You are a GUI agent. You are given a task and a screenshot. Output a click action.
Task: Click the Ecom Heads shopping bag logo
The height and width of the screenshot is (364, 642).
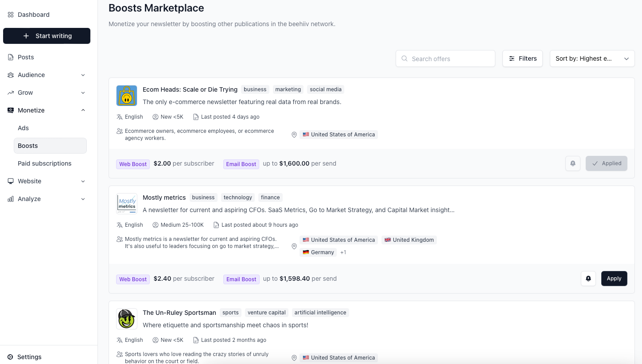(127, 96)
